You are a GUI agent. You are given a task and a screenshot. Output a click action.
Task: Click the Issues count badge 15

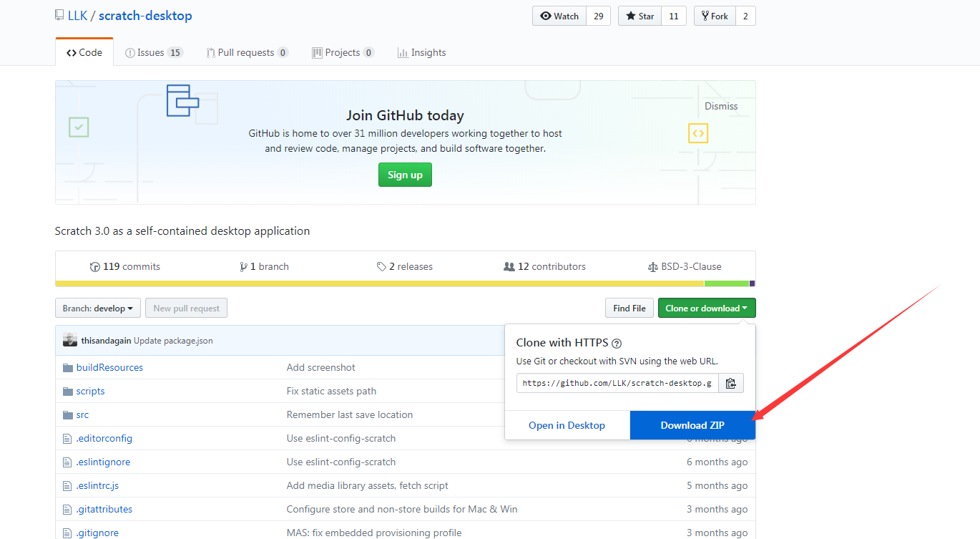175,52
